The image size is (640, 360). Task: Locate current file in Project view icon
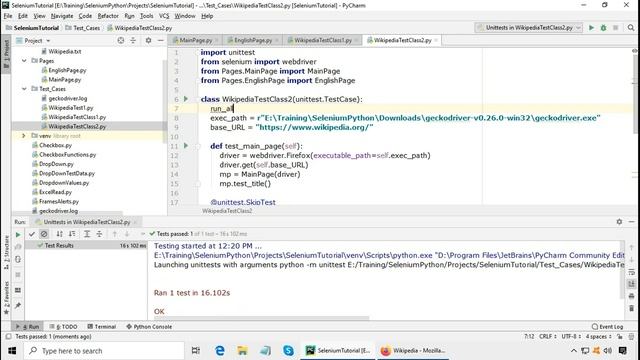121,40
